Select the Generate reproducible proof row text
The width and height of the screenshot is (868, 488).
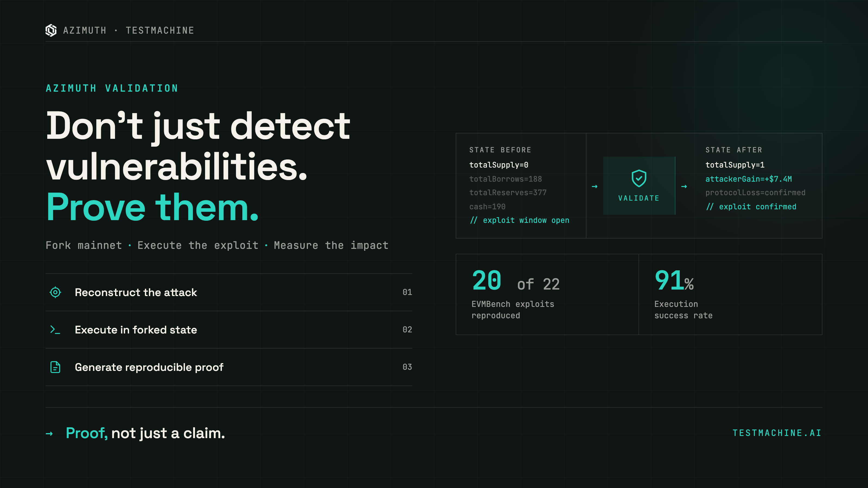[x=149, y=367]
